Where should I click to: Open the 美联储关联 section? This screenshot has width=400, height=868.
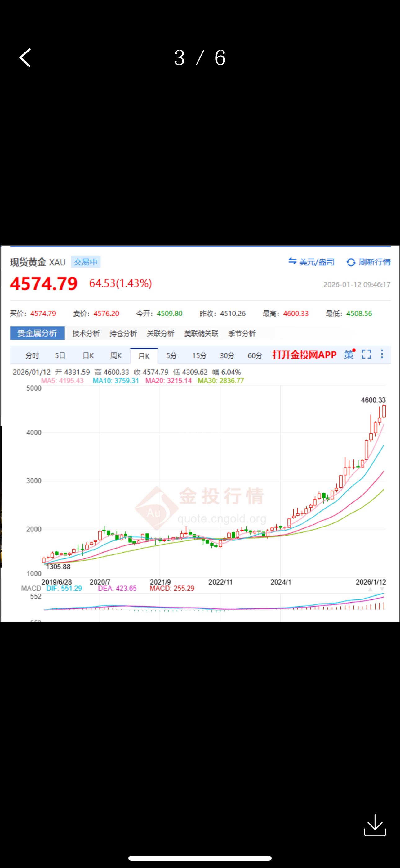tap(201, 334)
